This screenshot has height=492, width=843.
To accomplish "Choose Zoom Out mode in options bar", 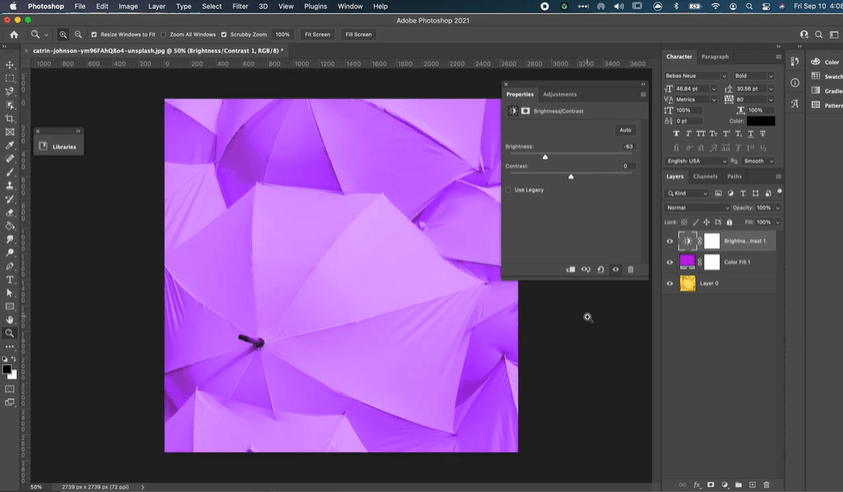I will click(78, 34).
